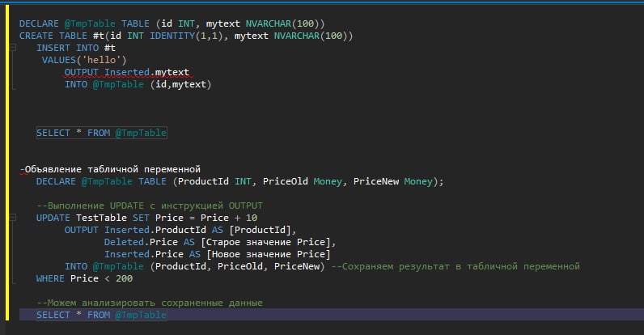The width and height of the screenshot is (644, 335).
Task: Click the CREATE TABLE keywords
Action: 53,36
